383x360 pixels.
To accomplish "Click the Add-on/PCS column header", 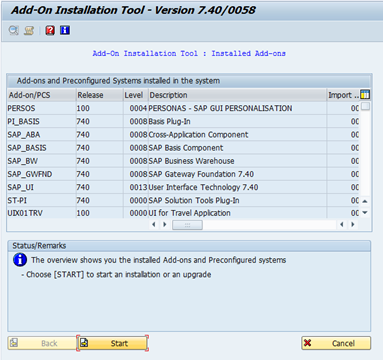I will [41, 95].
